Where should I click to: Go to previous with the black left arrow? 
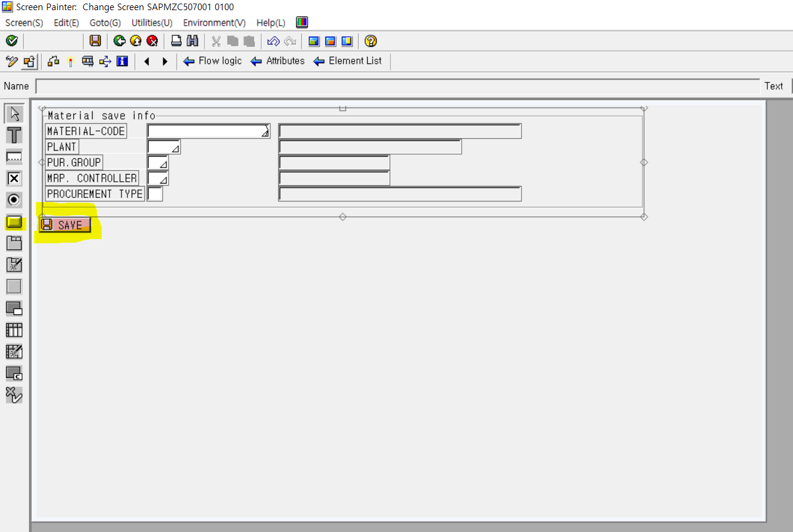pyautogui.click(x=147, y=61)
